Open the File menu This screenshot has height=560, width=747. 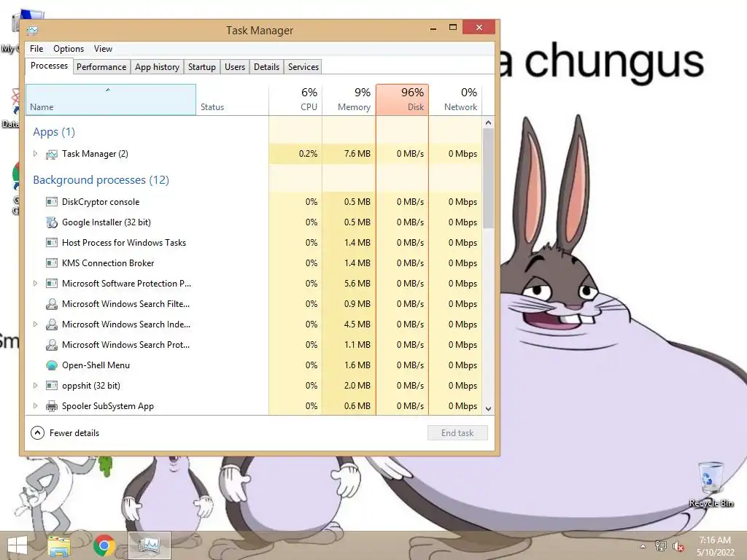coord(36,49)
